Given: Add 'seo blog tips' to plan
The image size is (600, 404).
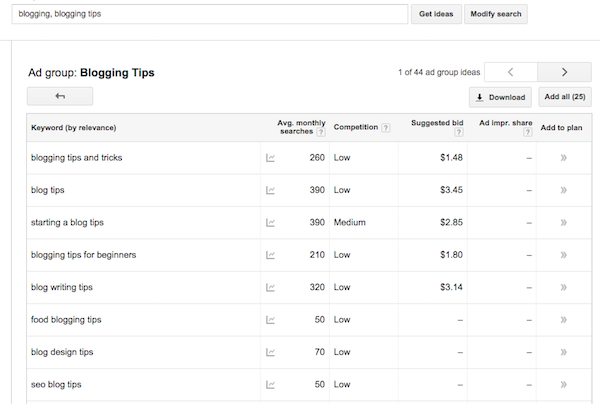Looking at the screenshot, I should point(563,384).
